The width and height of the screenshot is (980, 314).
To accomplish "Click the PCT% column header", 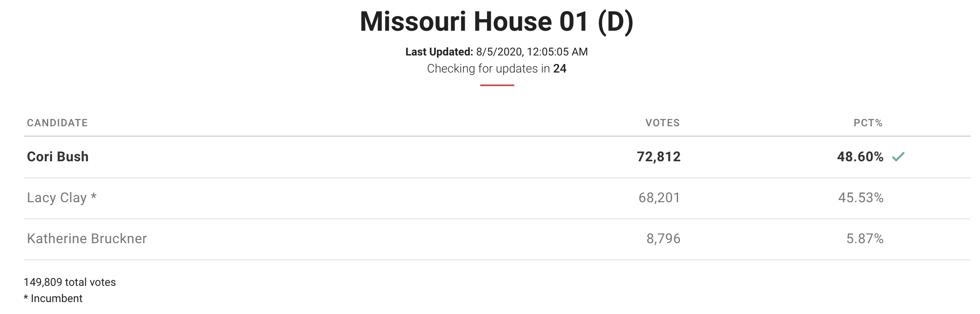I will click(x=868, y=123).
